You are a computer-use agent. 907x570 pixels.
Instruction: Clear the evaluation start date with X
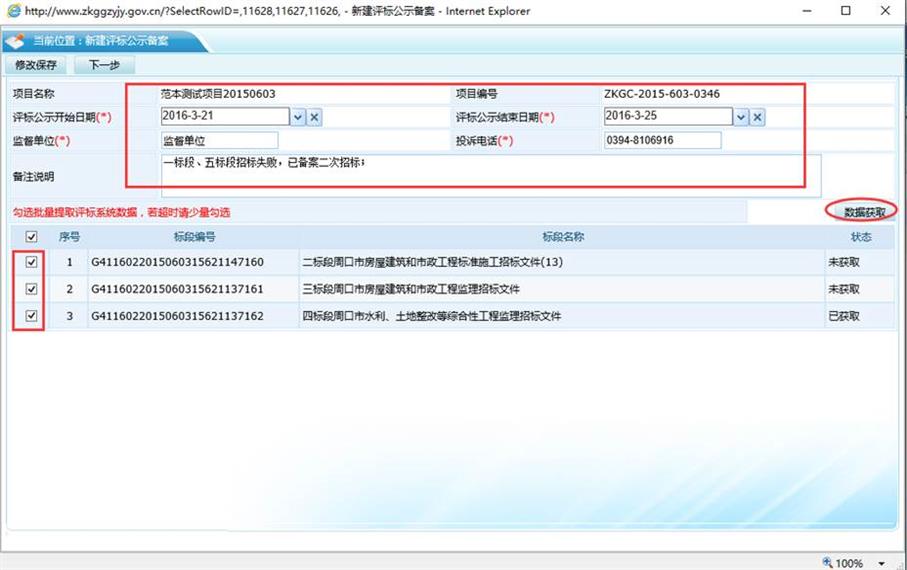(x=314, y=117)
